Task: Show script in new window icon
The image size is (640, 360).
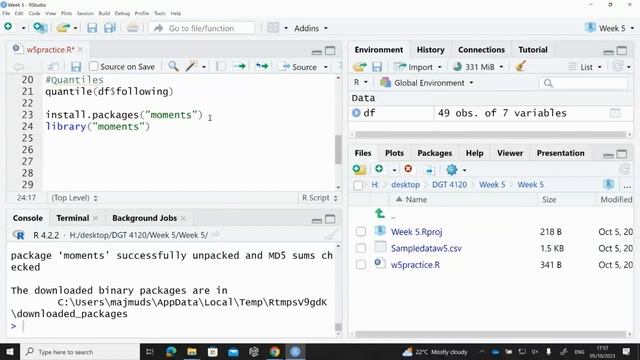Action: 53,67
